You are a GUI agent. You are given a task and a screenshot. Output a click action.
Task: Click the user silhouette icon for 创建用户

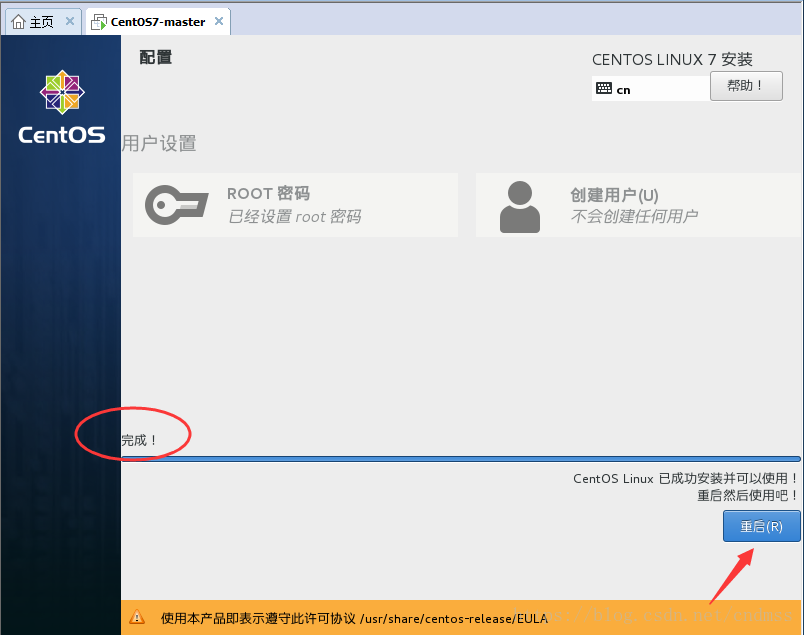(x=520, y=204)
